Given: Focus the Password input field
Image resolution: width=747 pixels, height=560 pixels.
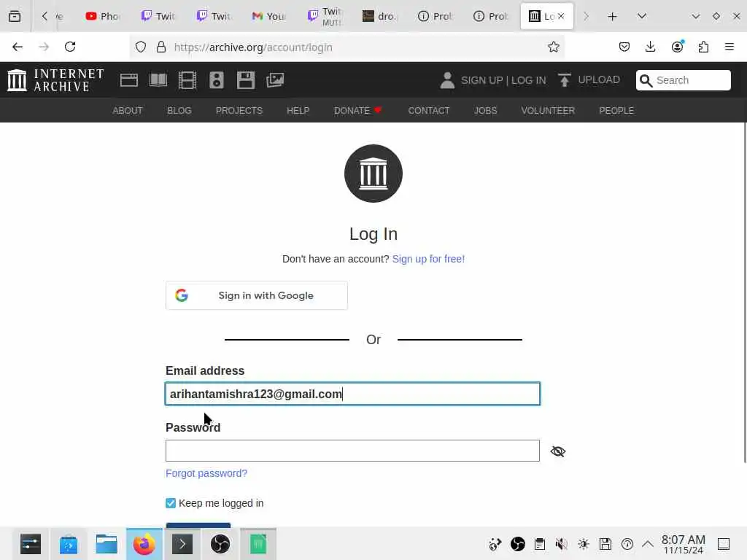Looking at the screenshot, I should pyautogui.click(x=352, y=451).
